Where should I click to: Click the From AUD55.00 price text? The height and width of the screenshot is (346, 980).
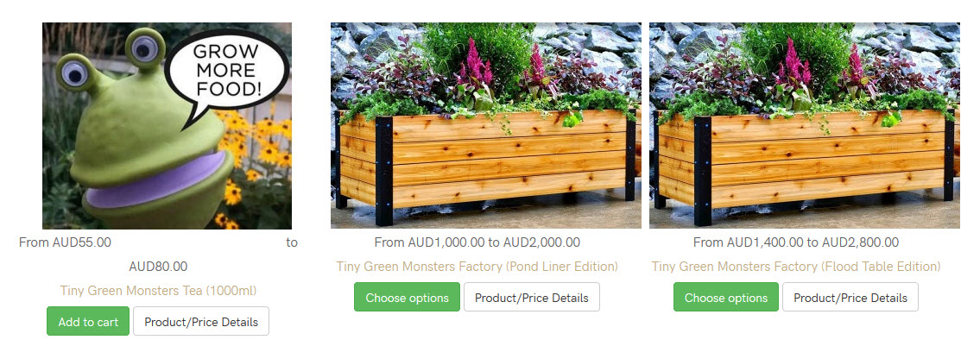click(x=65, y=242)
